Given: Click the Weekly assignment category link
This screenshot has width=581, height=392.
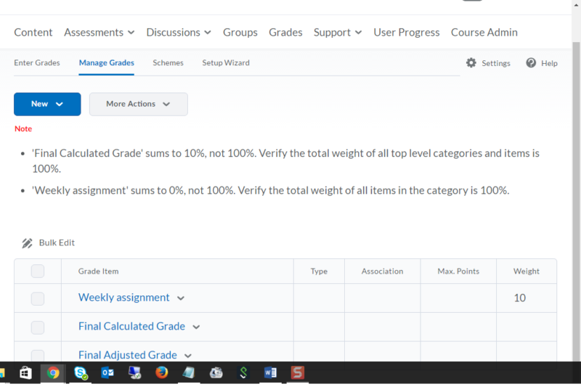Looking at the screenshot, I should 123,298.
